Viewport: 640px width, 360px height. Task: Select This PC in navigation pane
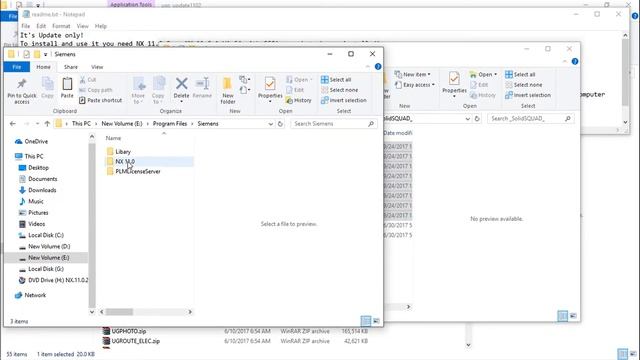[29, 156]
